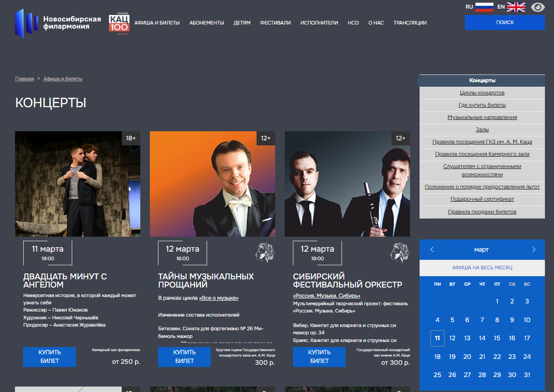Select March 20 in the calendar
554x392 pixels.
467,357
